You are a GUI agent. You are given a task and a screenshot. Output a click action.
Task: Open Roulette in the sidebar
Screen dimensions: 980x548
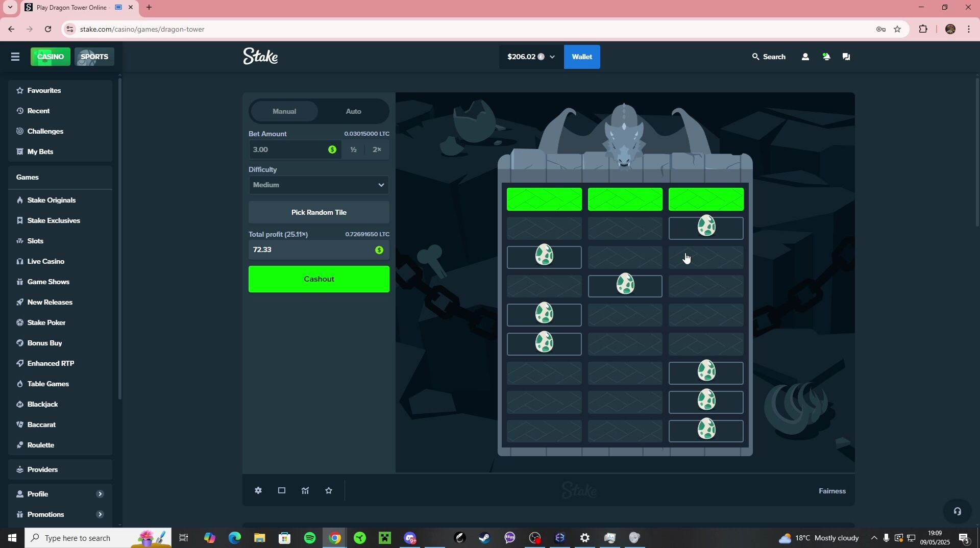pos(60,445)
